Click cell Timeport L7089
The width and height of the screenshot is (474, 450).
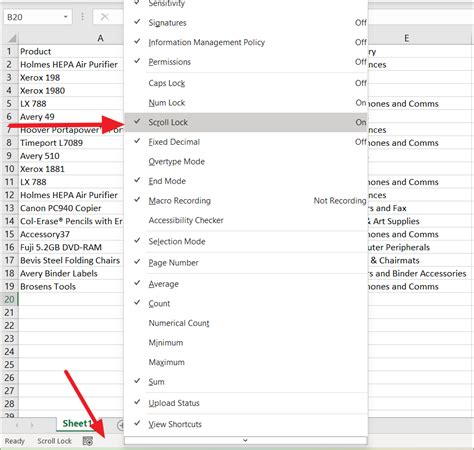pos(71,143)
